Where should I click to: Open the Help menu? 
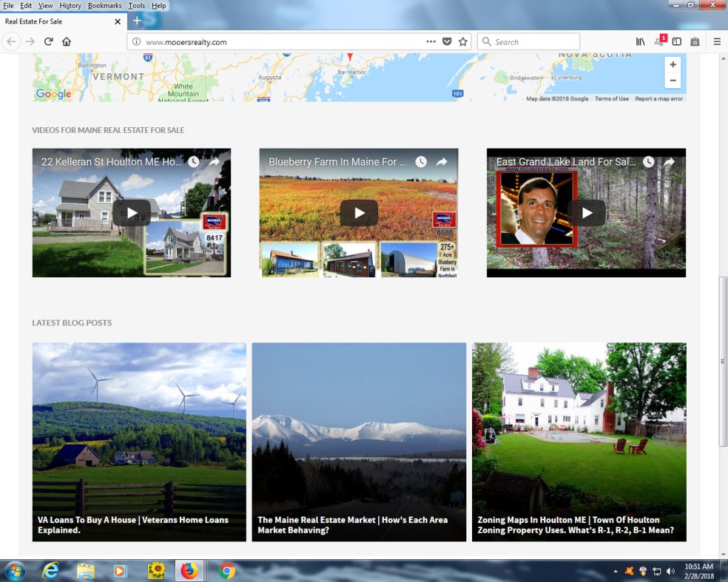159,6
